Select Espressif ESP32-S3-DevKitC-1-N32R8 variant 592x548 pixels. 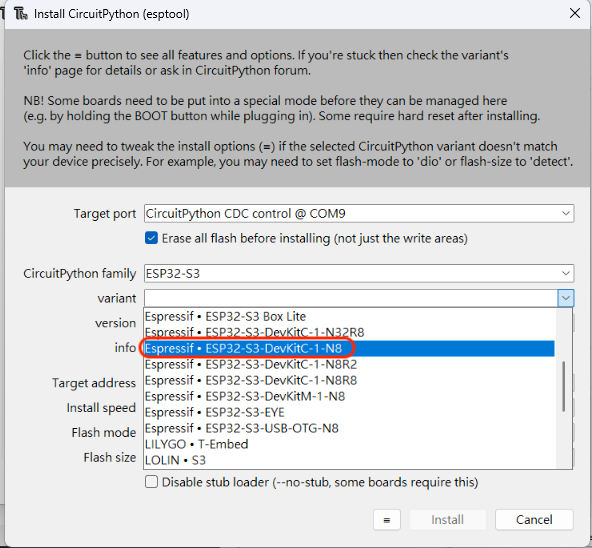349,332
